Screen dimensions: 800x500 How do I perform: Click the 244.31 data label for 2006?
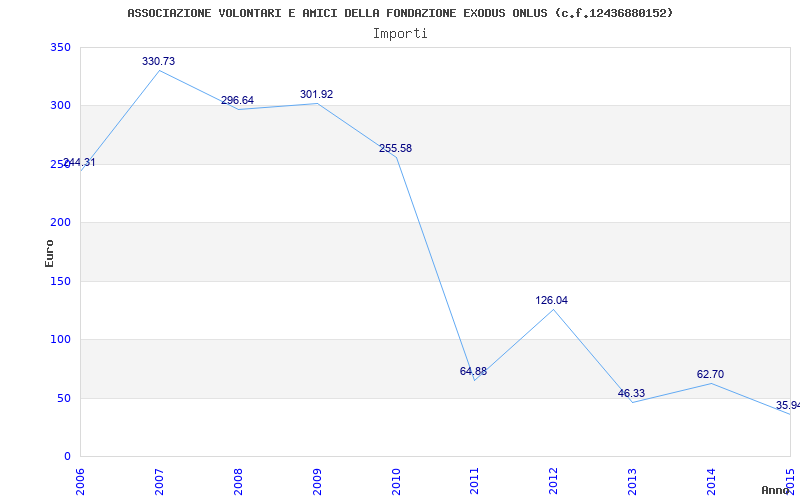pyautogui.click(x=79, y=163)
